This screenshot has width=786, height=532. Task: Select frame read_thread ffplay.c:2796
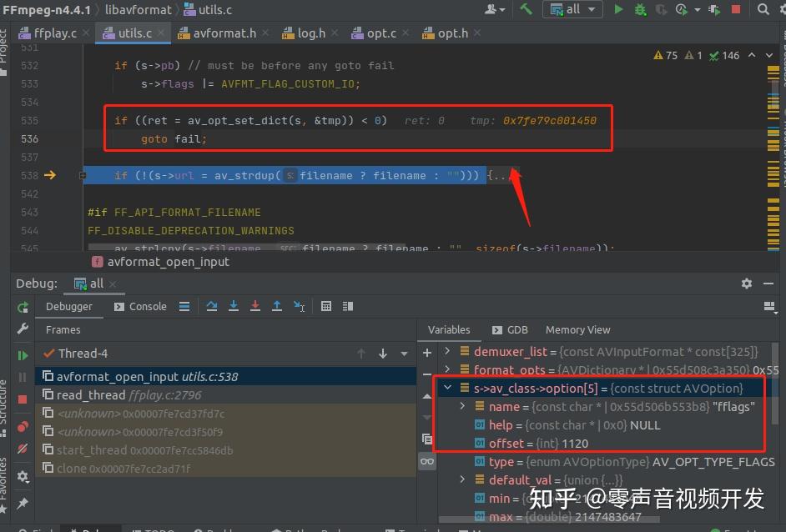tap(225, 395)
